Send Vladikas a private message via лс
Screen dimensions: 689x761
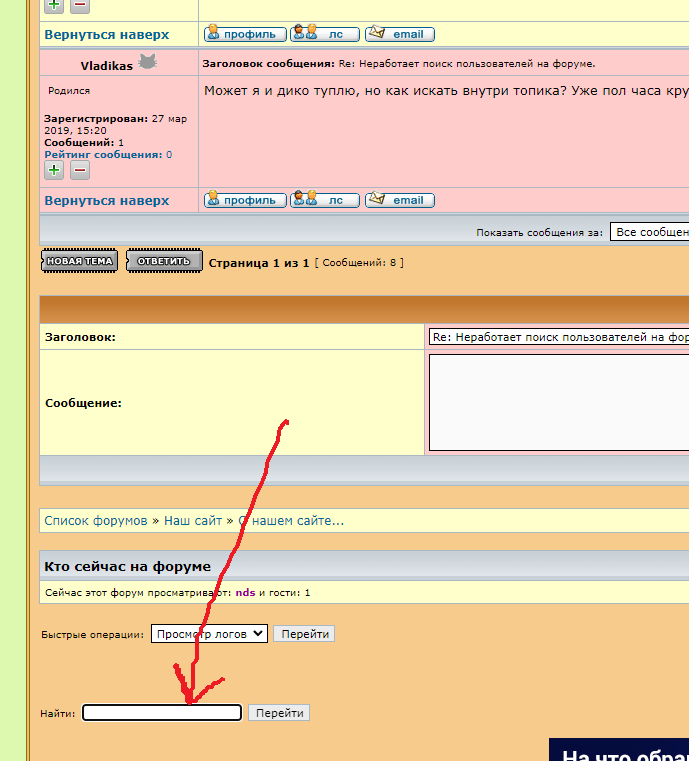point(324,200)
